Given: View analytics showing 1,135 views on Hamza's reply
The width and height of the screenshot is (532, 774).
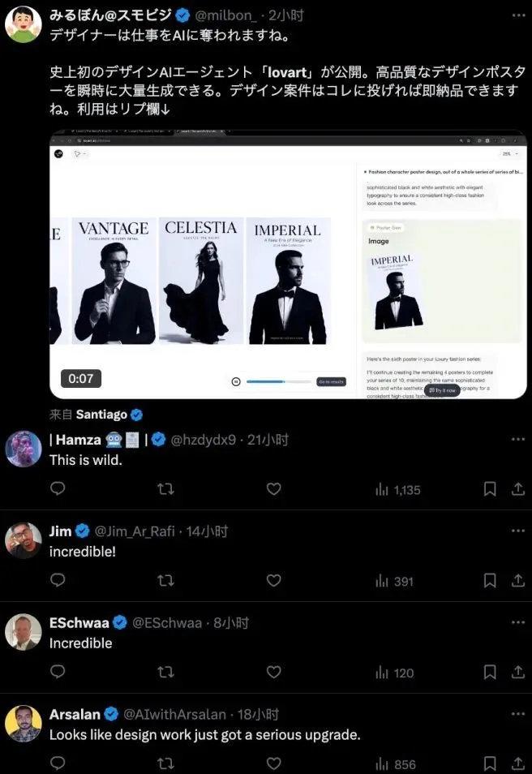Looking at the screenshot, I should click(x=397, y=490).
